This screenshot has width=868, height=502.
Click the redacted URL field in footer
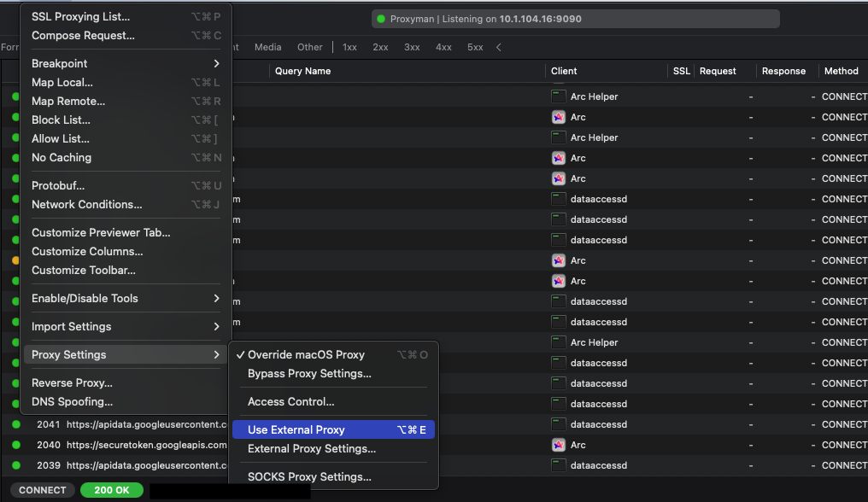(x=230, y=492)
